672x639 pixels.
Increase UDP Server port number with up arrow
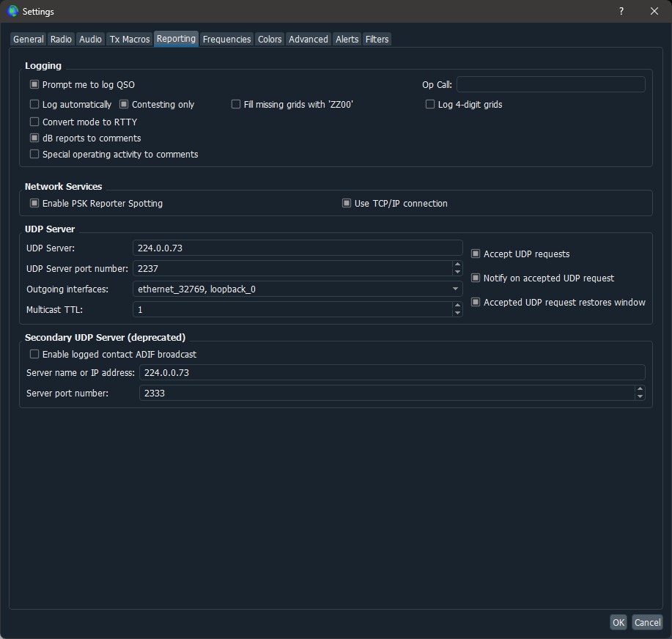click(x=457, y=265)
